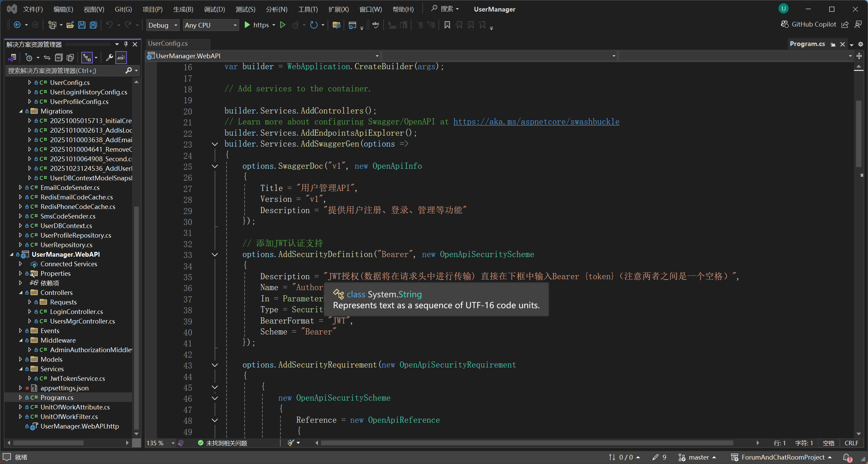Image resolution: width=868 pixels, height=464 pixels.
Task: Click the GitHub Copilot icon
Action: (785, 25)
